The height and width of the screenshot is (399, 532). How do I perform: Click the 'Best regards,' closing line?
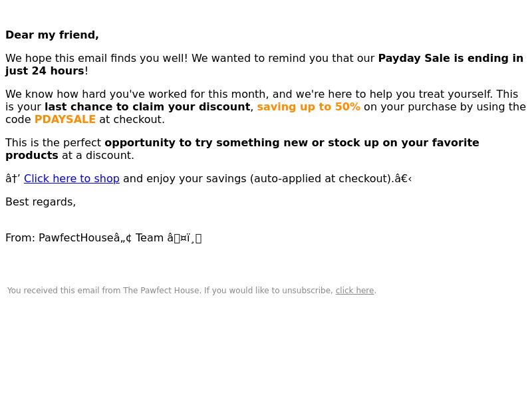pyautogui.click(x=41, y=202)
